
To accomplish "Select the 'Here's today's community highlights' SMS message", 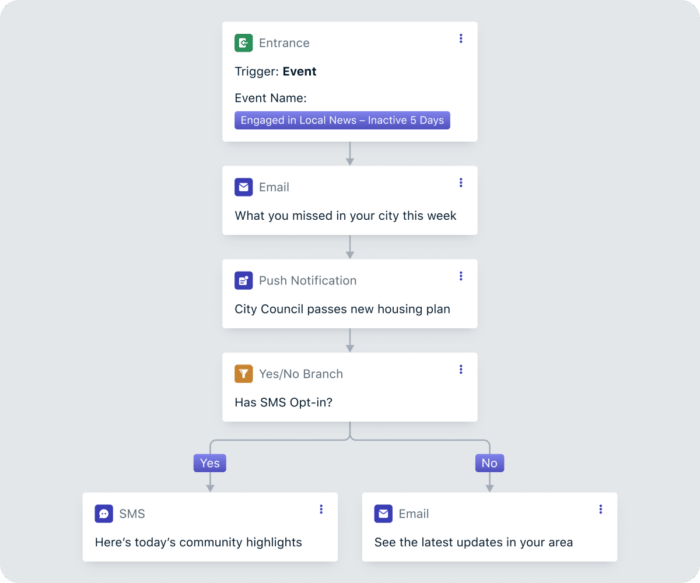I will [198, 542].
